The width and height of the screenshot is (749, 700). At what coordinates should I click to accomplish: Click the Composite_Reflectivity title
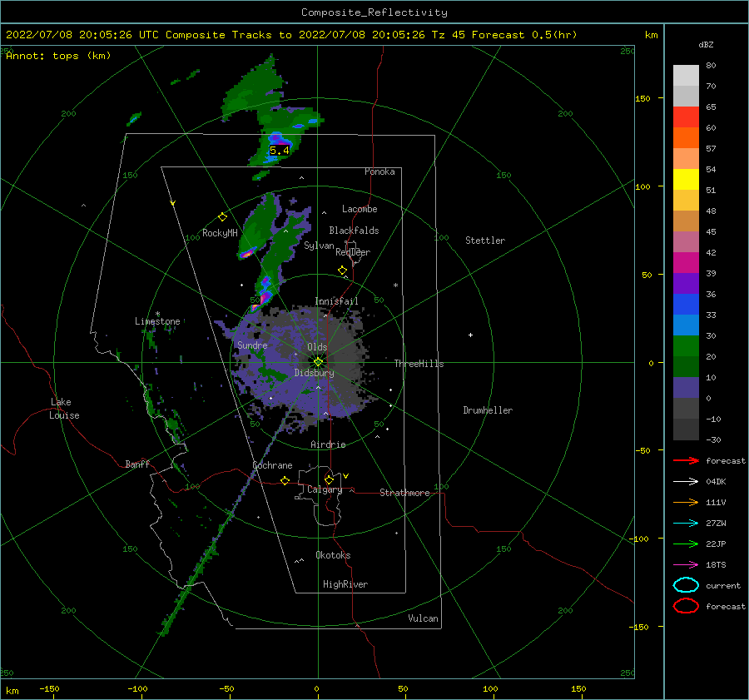pos(374,12)
